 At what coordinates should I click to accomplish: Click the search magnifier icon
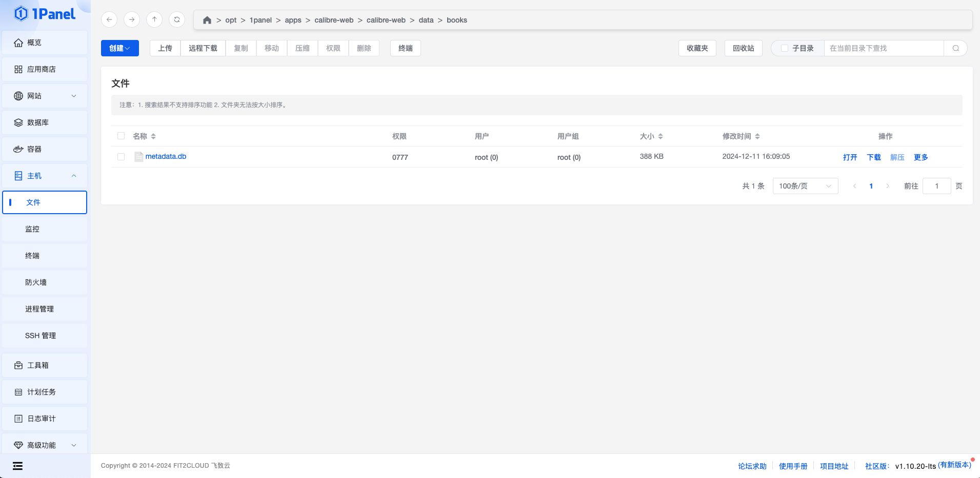[955, 48]
